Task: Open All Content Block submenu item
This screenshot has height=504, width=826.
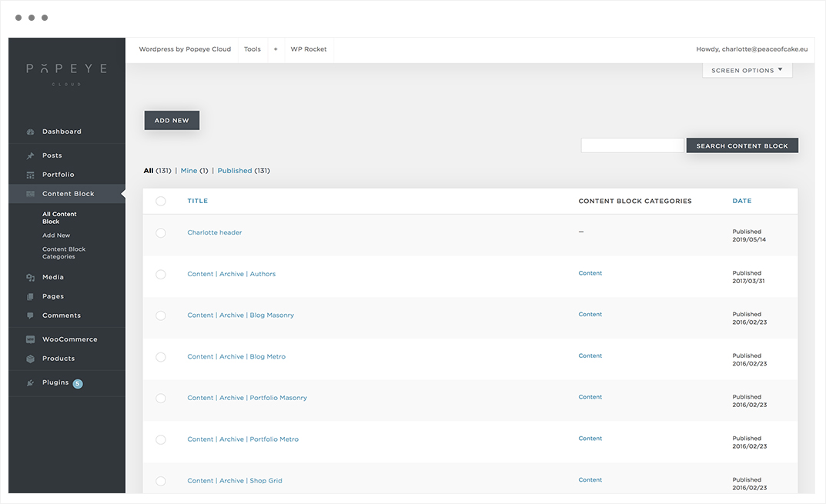Action: point(59,218)
